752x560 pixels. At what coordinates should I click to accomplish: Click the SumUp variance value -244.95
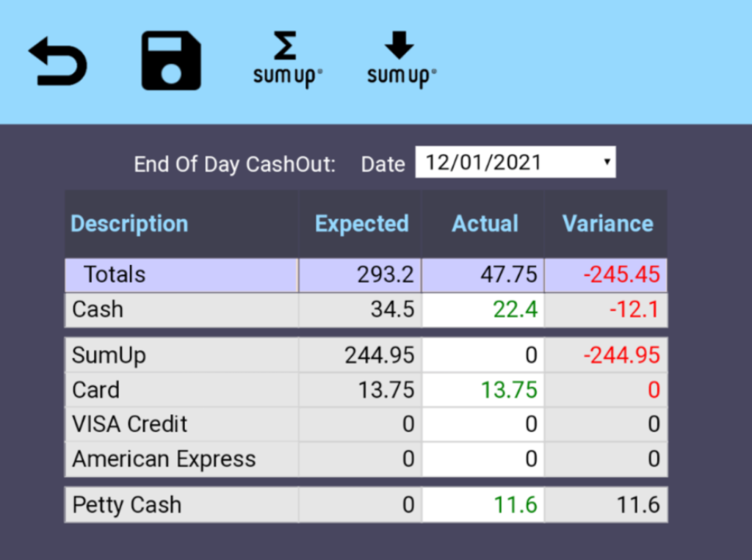pyautogui.click(x=621, y=356)
